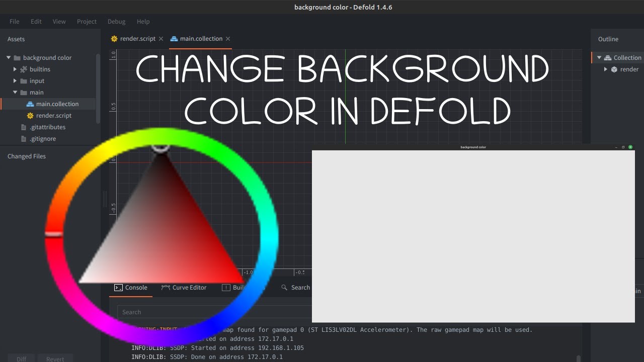Select the background color root folder
The image size is (644, 362).
click(48, 58)
